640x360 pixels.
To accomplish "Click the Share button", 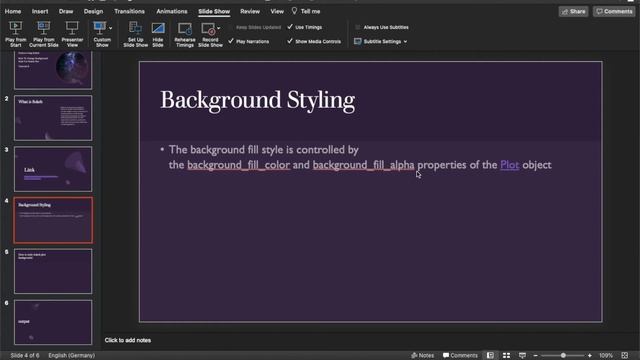I will [573, 11].
